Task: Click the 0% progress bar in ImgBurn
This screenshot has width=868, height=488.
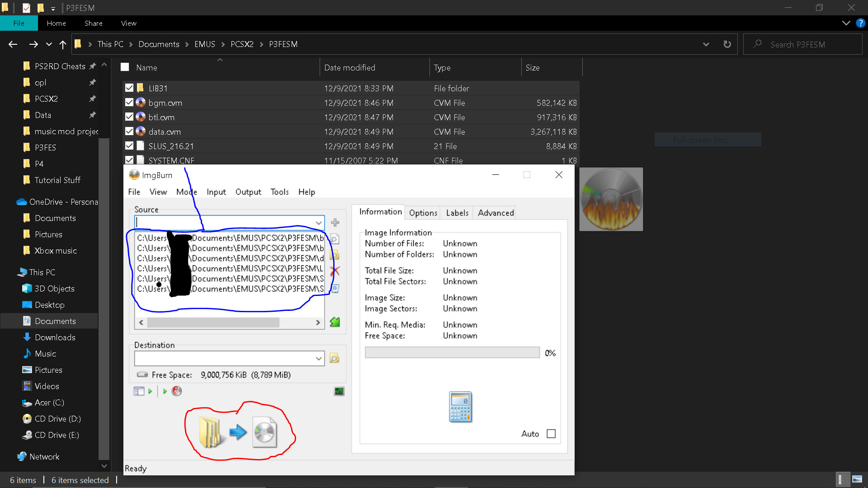Action: 452,353
